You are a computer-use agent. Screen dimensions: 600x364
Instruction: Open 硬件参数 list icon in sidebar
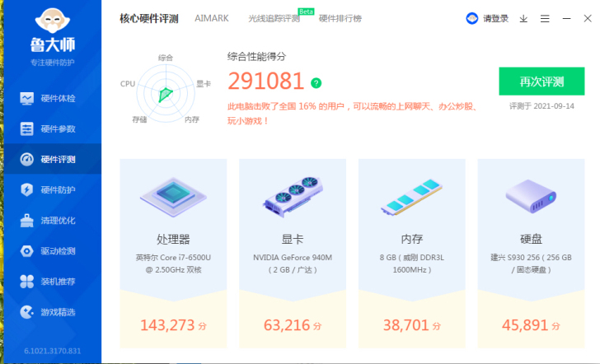click(26, 128)
